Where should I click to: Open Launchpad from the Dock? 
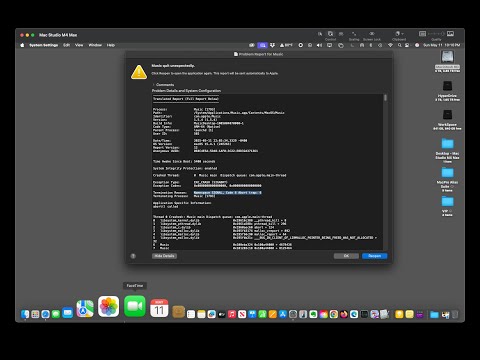(35, 314)
